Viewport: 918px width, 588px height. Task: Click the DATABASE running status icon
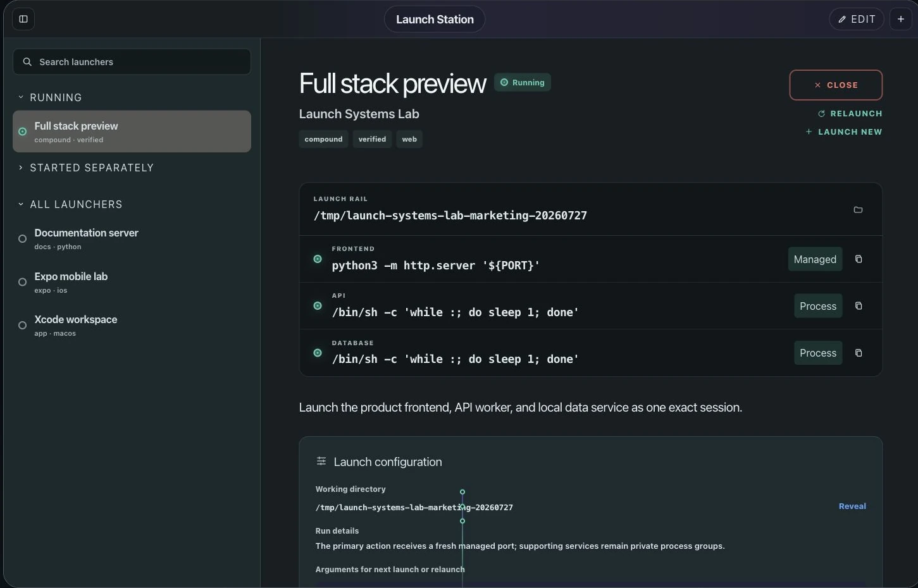318,353
